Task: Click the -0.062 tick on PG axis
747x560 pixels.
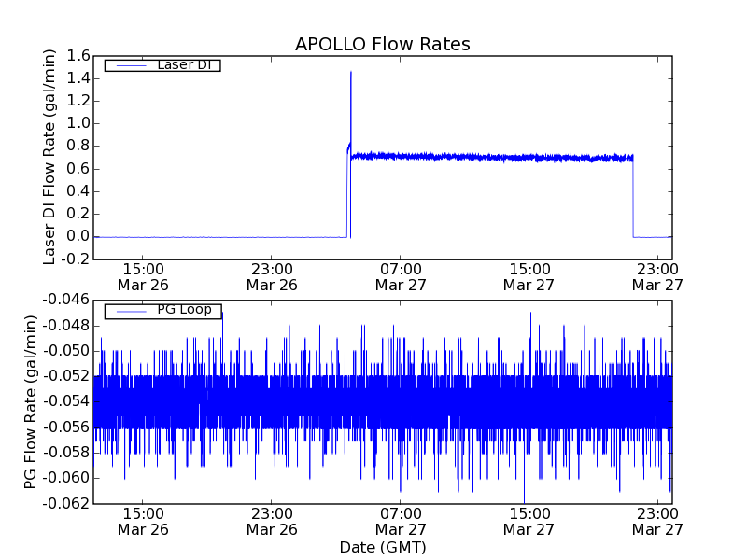Action: [66, 504]
